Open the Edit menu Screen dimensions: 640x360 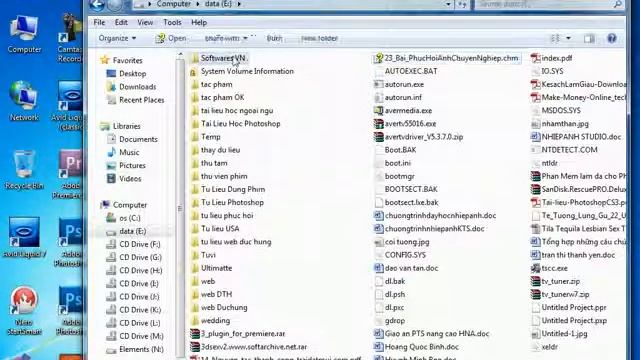[x=121, y=22]
